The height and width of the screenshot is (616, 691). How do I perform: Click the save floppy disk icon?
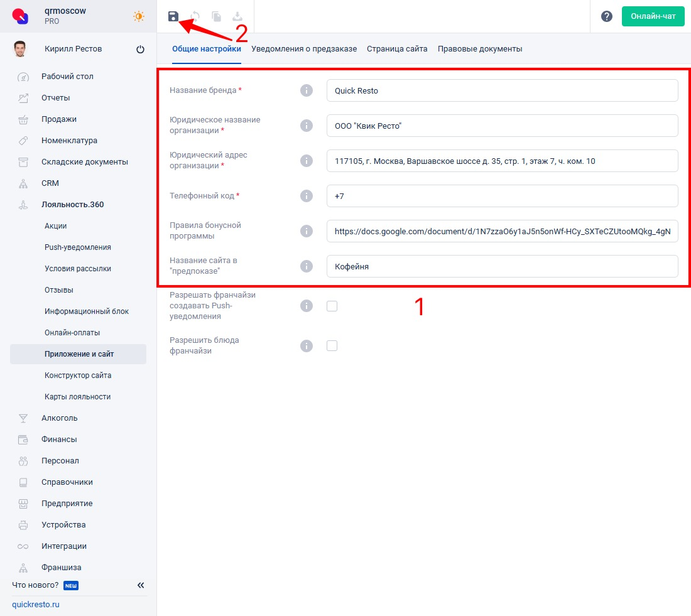[173, 16]
